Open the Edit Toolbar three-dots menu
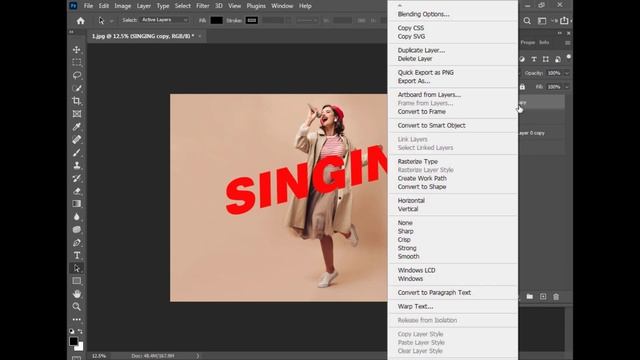The image size is (640, 360). (77, 320)
